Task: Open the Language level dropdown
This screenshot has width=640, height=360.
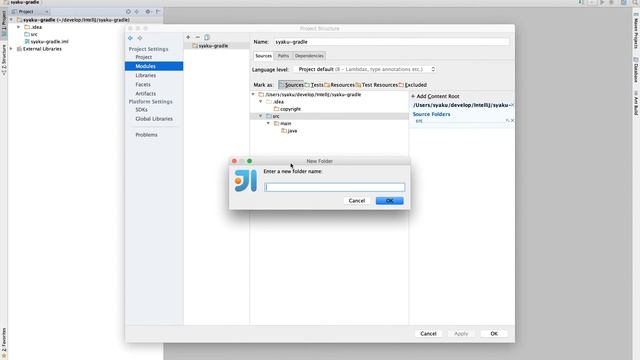Action: point(365,69)
